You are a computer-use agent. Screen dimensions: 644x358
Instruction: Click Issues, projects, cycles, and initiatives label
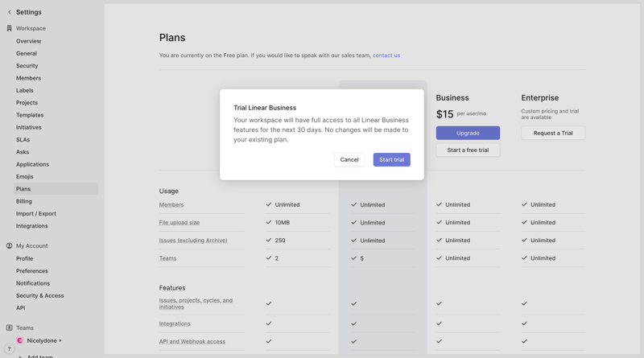point(196,303)
